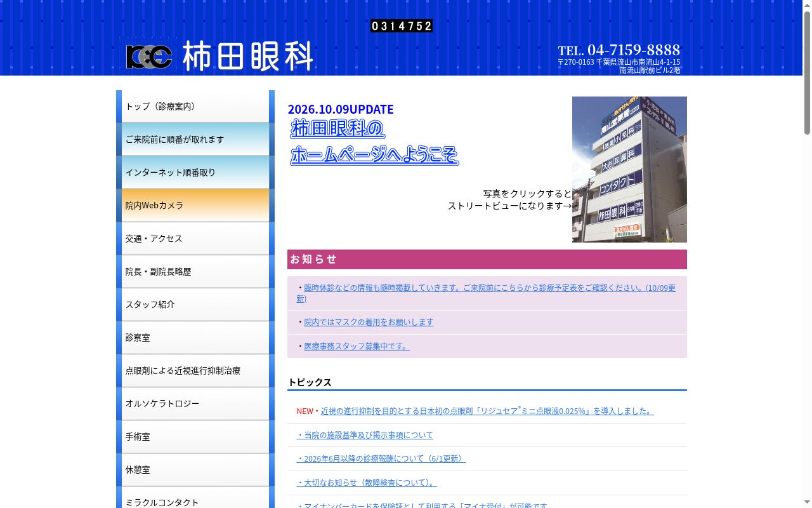The width and height of the screenshot is (812, 508).
Task: Open 医療事務スタッフ募集中です link
Action: pyautogui.click(x=357, y=346)
